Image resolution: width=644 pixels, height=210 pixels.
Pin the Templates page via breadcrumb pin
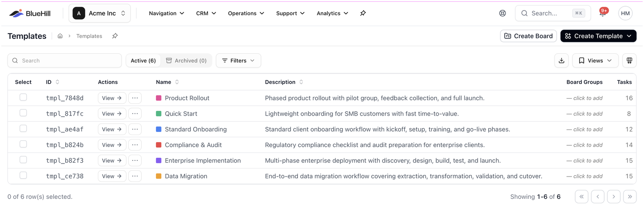(115, 36)
